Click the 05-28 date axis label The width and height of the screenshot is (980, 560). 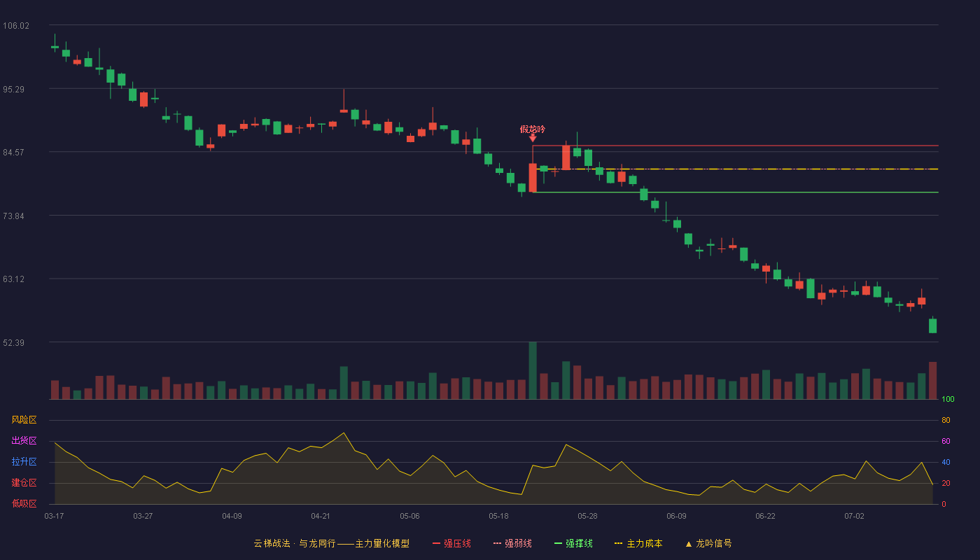point(587,516)
